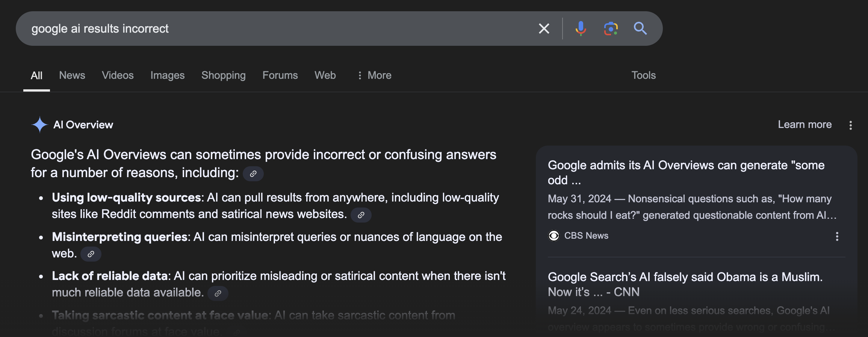Open source link icon after 'reasons, including:'

253,174
